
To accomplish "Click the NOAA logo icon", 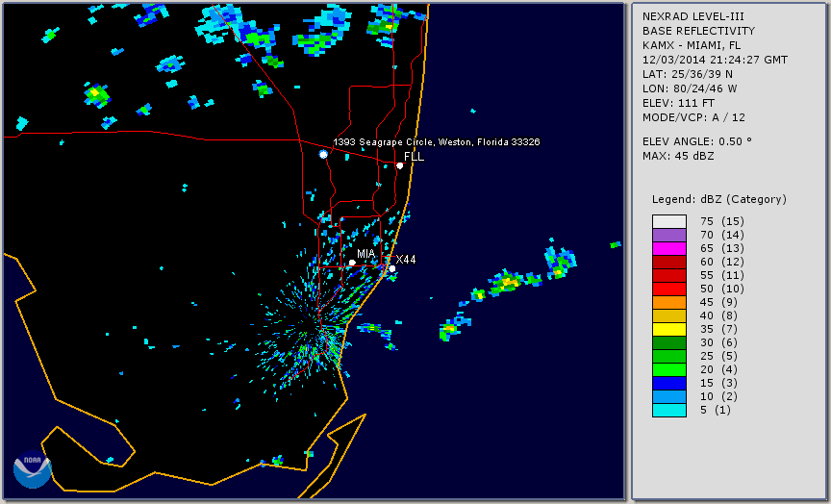I will coord(33,469).
